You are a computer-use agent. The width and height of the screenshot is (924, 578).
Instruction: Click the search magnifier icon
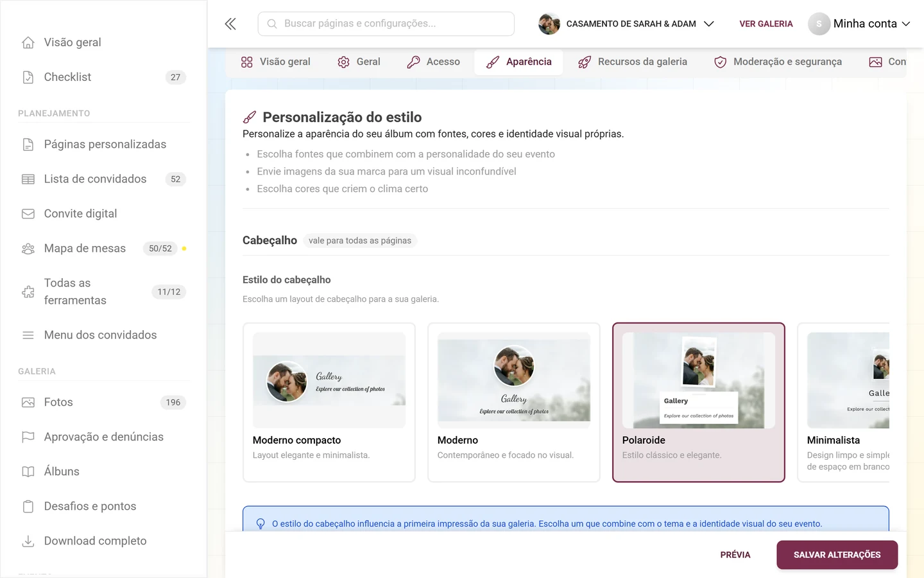click(272, 24)
